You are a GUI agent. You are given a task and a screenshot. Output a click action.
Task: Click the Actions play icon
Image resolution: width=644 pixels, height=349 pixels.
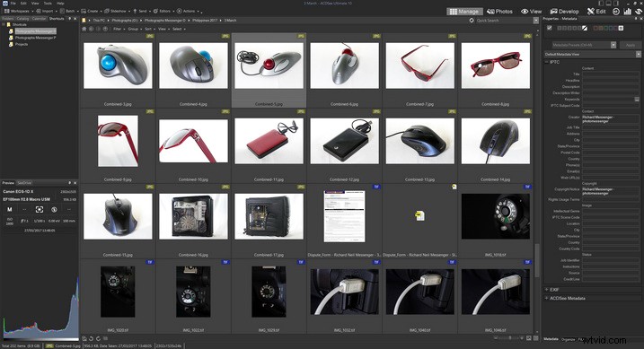pos(179,11)
